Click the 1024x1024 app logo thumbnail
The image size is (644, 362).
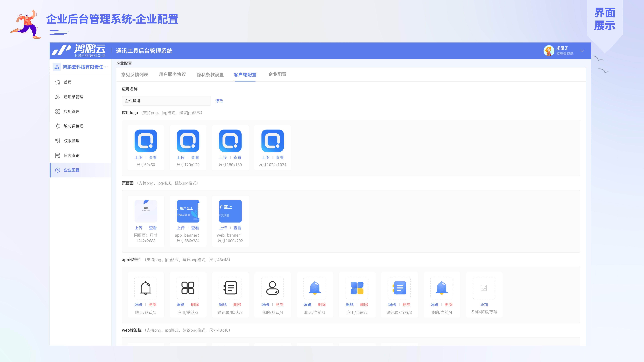(x=272, y=141)
